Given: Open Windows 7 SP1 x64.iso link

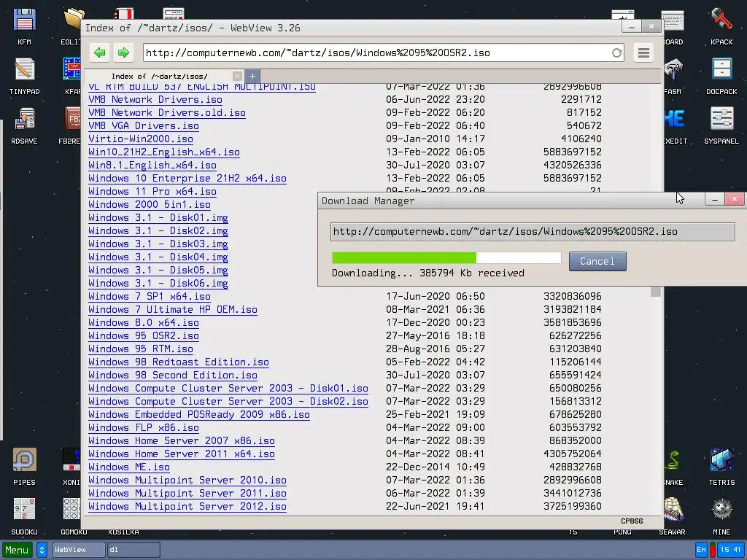Looking at the screenshot, I should (150, 297).
